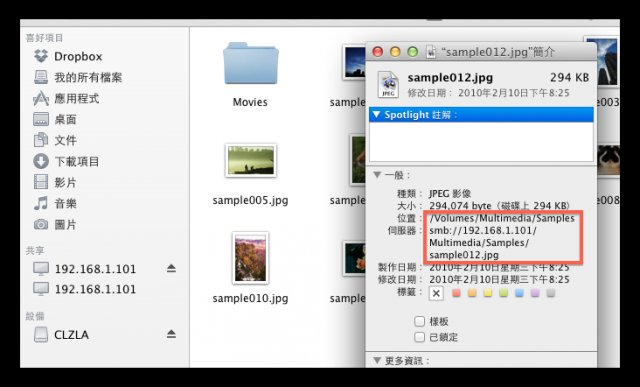Click the Movies folder label

250,102
